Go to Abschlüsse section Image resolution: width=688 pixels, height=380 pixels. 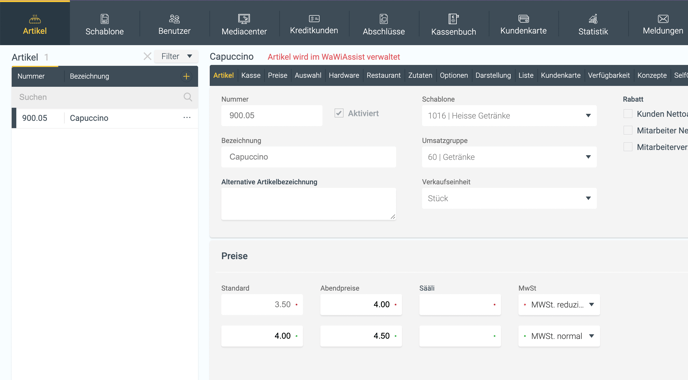383,25
